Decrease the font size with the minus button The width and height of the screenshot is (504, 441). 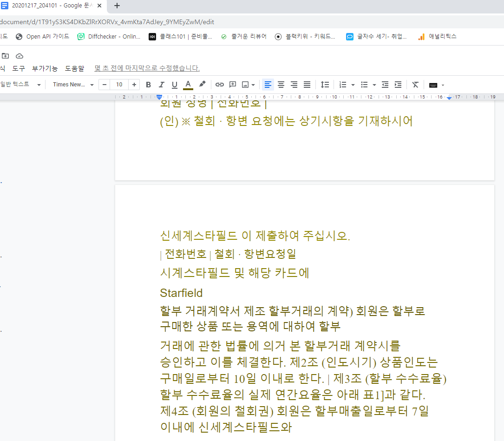click(104, 85)
